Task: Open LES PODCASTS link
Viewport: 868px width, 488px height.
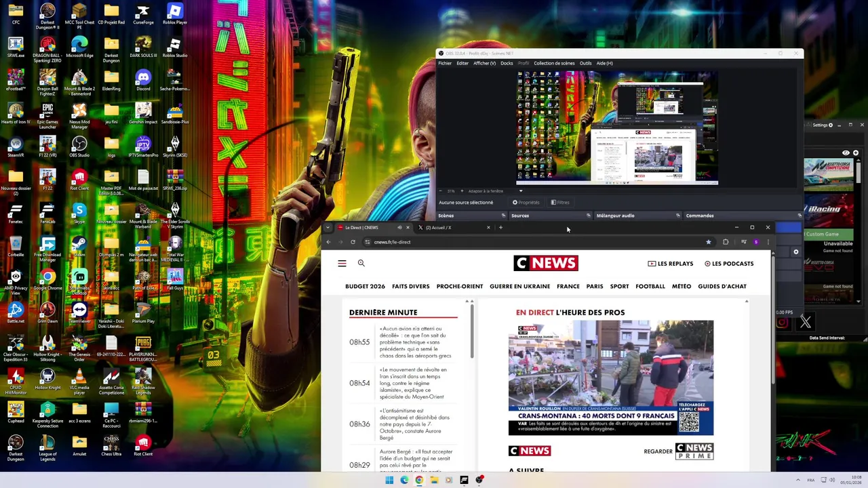Action: (729, 264)
